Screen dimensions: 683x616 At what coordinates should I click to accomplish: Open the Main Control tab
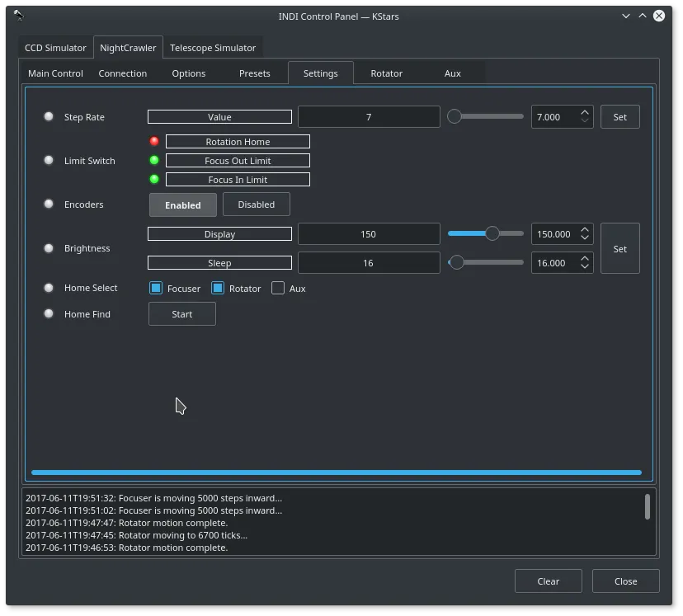[x=55, y=73]
